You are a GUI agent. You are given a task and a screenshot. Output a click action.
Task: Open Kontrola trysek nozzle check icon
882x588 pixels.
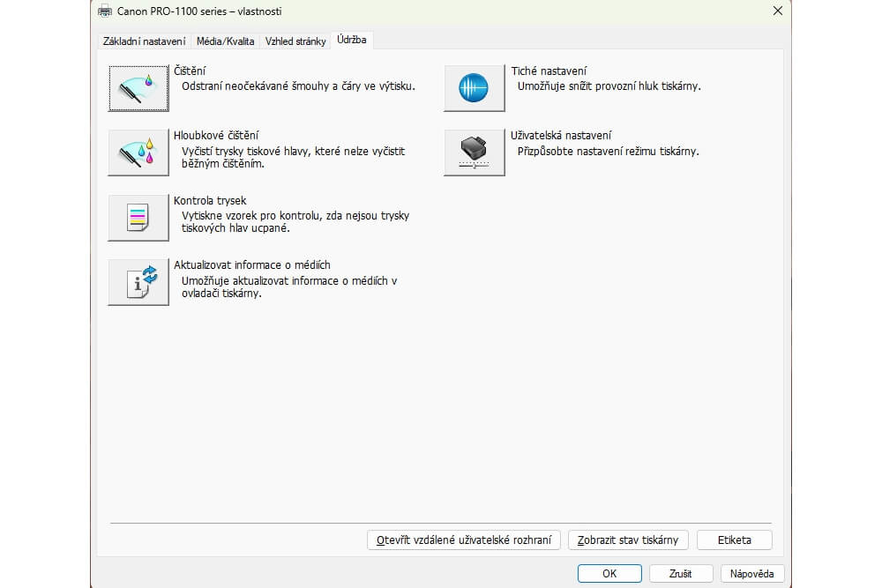click(x=138, y=218)
